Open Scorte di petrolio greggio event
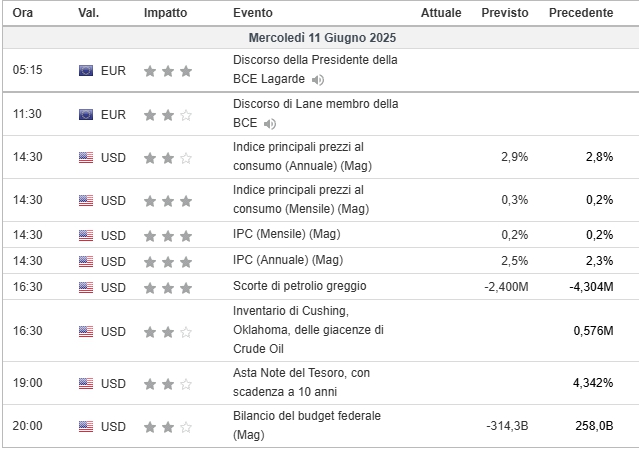The image size is (639, 450). (x=300, y=286)
